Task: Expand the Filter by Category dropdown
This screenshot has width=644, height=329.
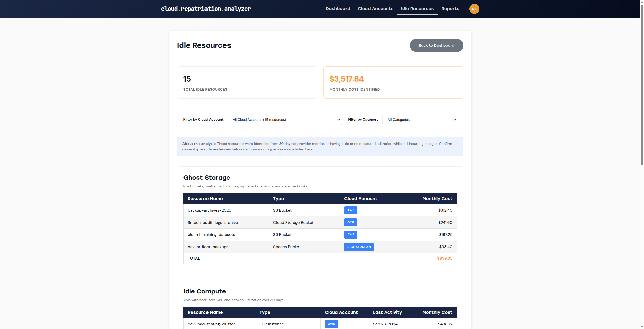Action: (x=420, y=120)
